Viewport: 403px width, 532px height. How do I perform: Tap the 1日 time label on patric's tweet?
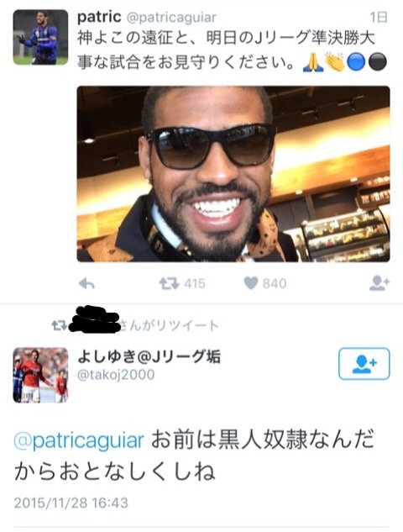(x=379, y=18)
